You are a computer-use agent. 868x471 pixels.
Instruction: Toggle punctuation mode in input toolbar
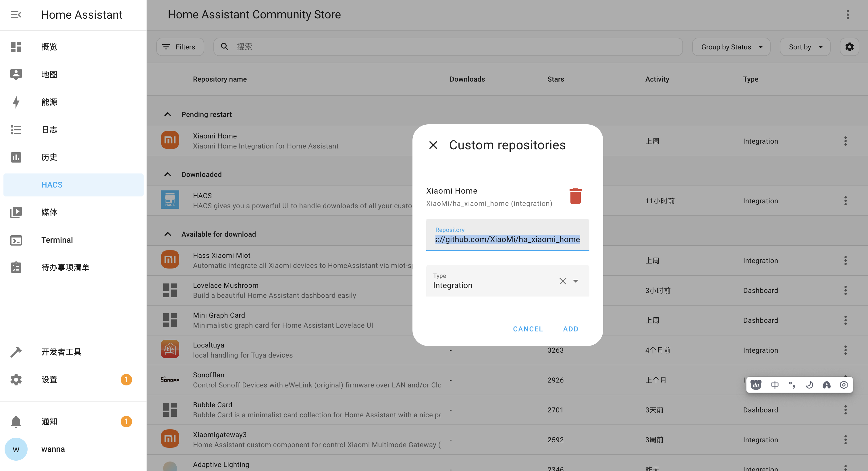[x=792, y=385]
